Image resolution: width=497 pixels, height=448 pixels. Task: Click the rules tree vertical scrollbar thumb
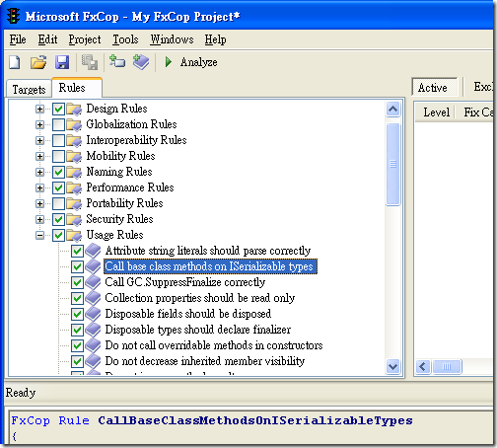click(x=393, y=164)
